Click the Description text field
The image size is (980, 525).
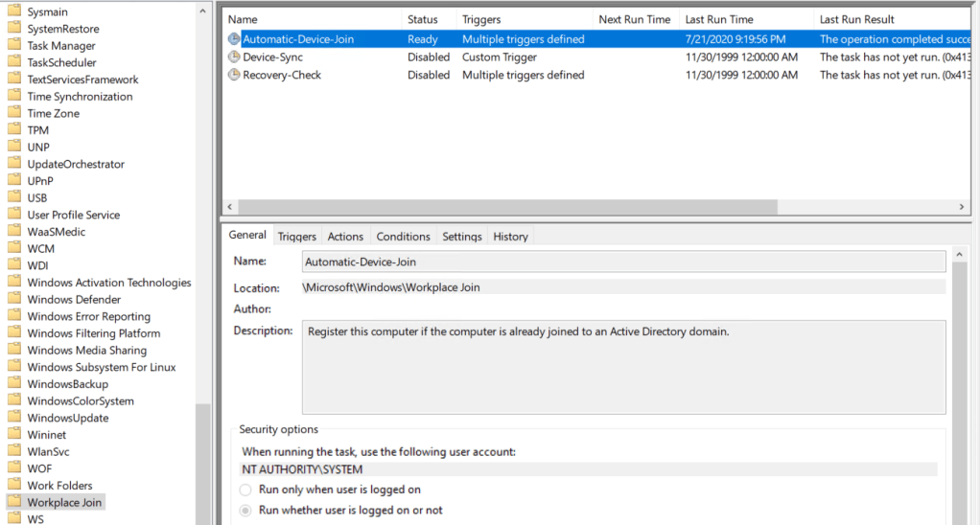(x=623, y=367)
